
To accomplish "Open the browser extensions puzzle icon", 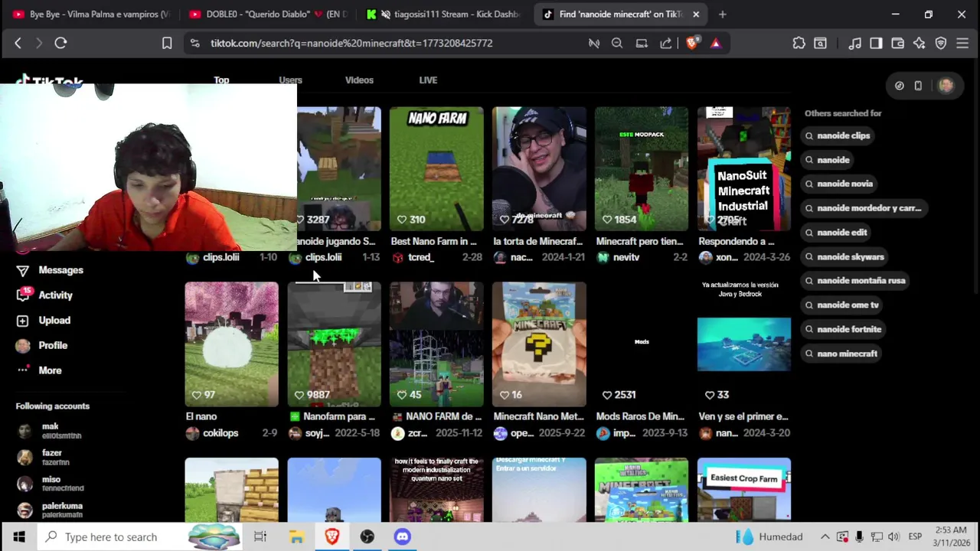I will [799, 43].
